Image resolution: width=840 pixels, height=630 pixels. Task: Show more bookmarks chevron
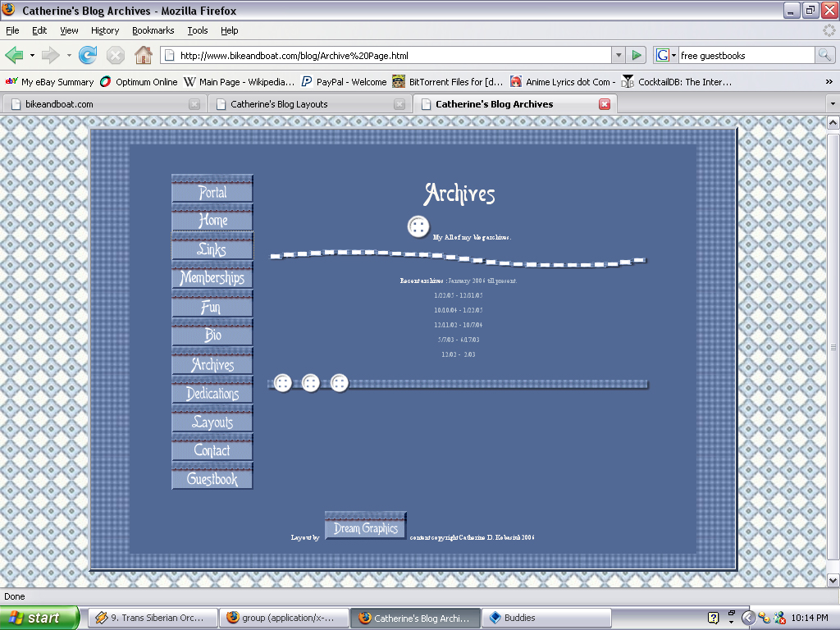[x=829, y=82]
